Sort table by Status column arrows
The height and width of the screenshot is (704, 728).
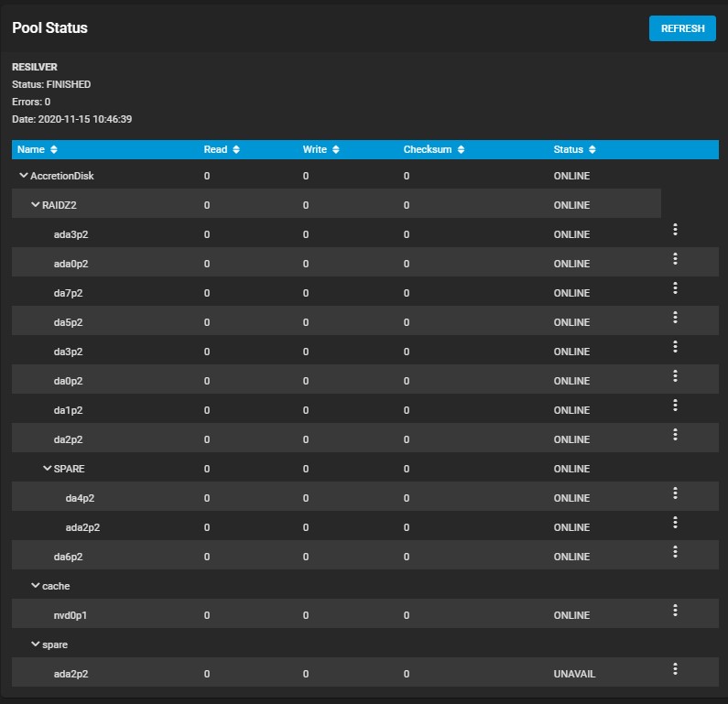pos(592,149)
